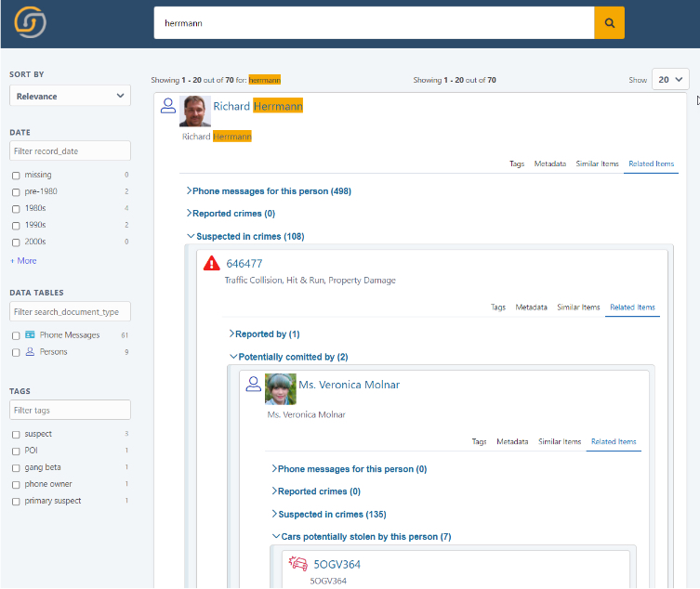Viewport: 700px width, 589px height.
Task: Open Similar Items tab for crime 646477
Action: (578, 307)
